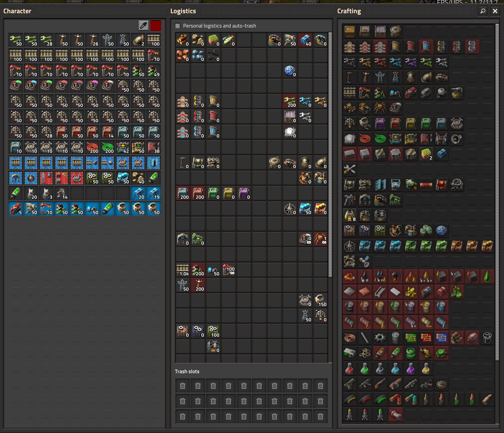Craft a lab in Crafting panel
This screenshot has width=504, height=433.
coord(441,230)
